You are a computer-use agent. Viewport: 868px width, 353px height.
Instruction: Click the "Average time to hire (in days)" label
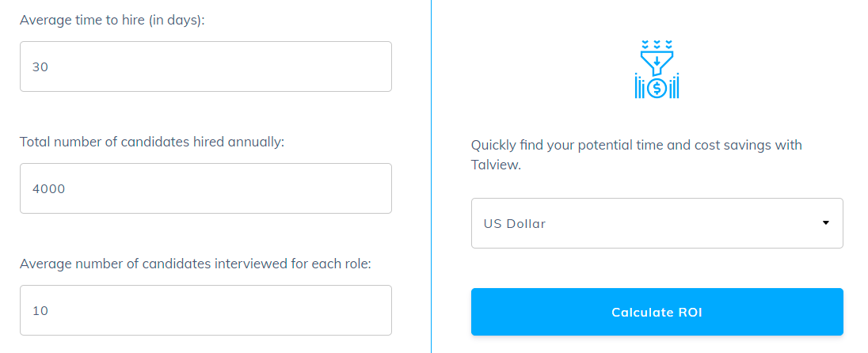(112, 20)
